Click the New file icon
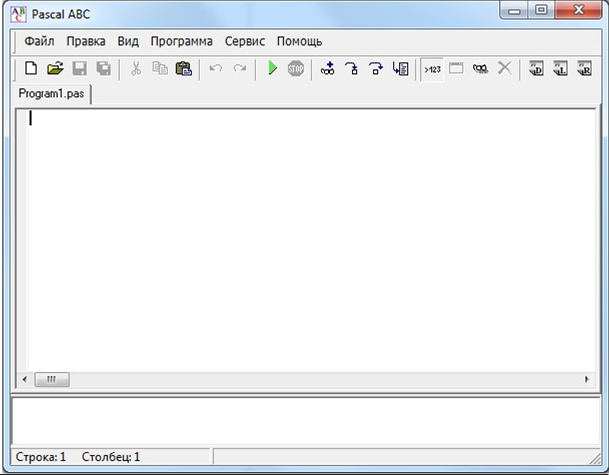This screenshot has width=609, height=475. pos(31,69)
